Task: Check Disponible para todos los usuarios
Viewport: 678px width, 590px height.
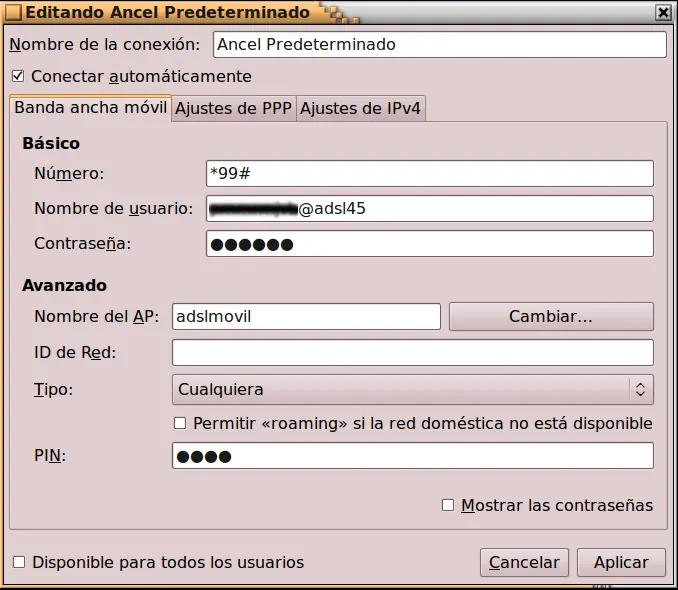Action: tap(18, 562)
